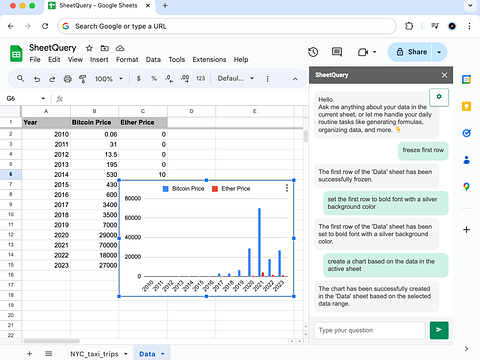Check cloud document status icon
The image size is (480, 360).
click(120, 48)
